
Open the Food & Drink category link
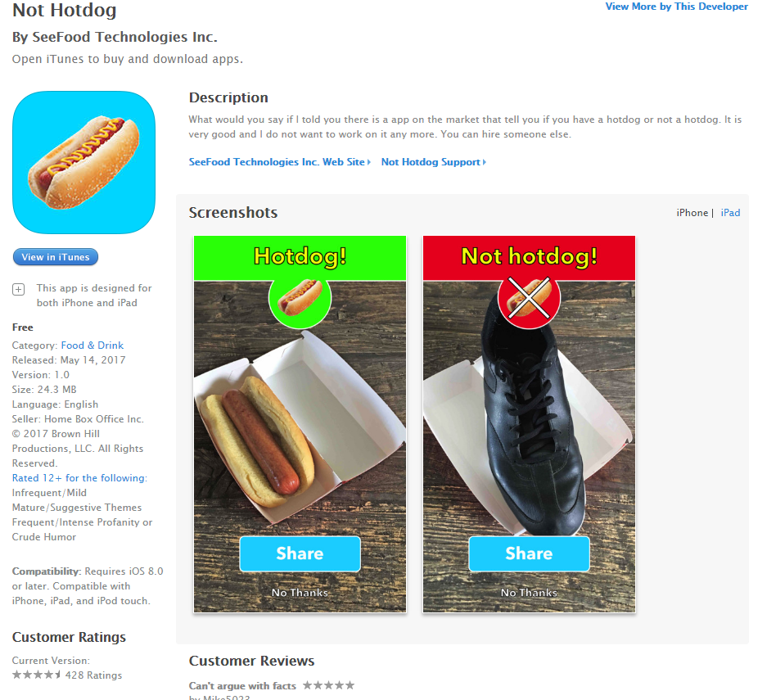(92, 345)
